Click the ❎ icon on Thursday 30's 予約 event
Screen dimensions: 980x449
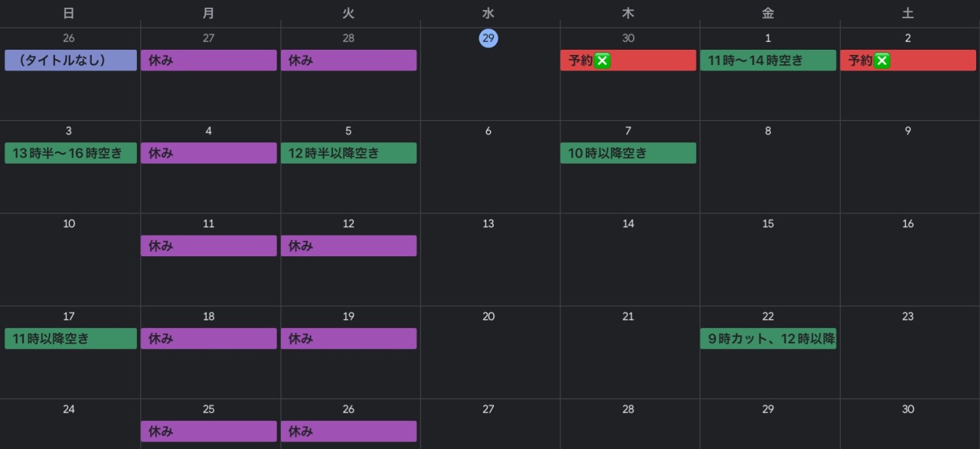tap(603, 60)
